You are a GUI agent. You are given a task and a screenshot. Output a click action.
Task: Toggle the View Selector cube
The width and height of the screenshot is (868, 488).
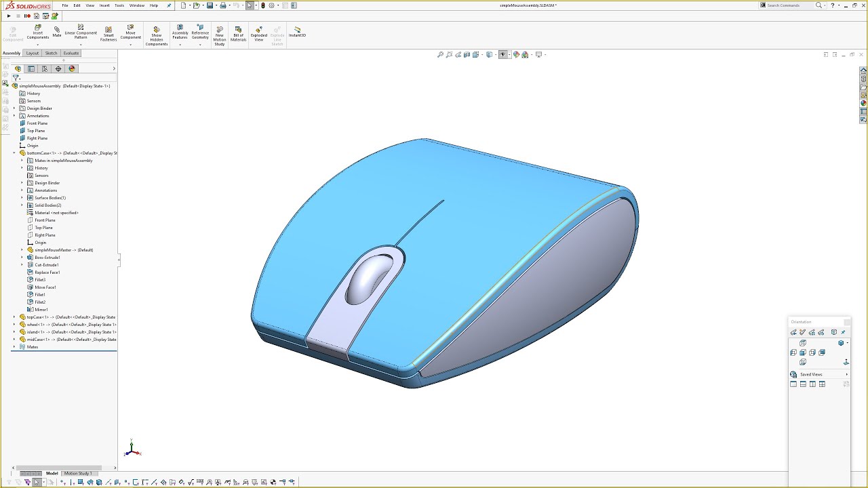(834, 332)
